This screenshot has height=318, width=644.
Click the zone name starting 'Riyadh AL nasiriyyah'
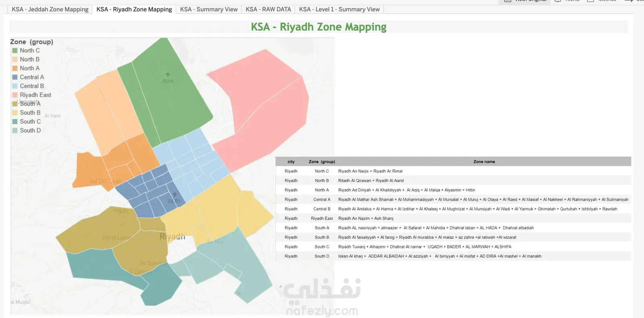coord(436,228)
